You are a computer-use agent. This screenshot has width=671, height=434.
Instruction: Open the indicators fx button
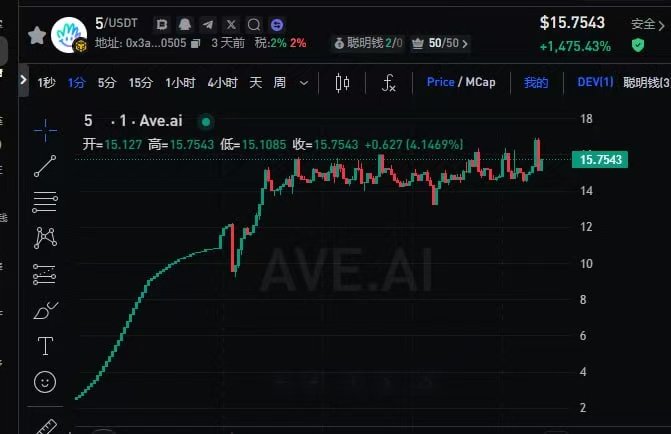click(389, 83)
